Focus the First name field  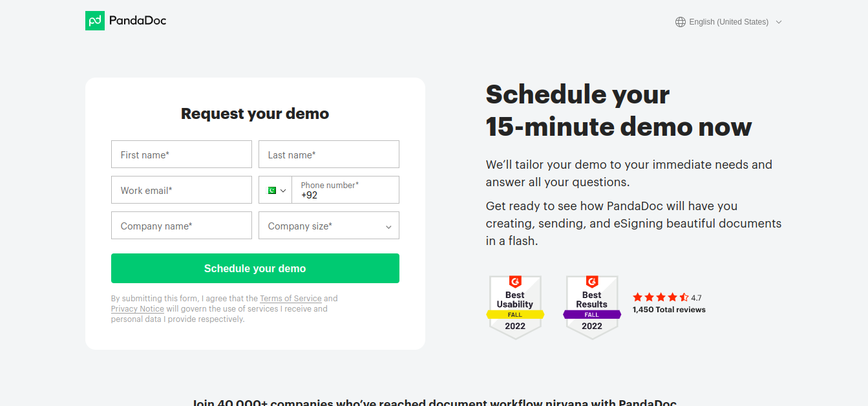point(182,155)
